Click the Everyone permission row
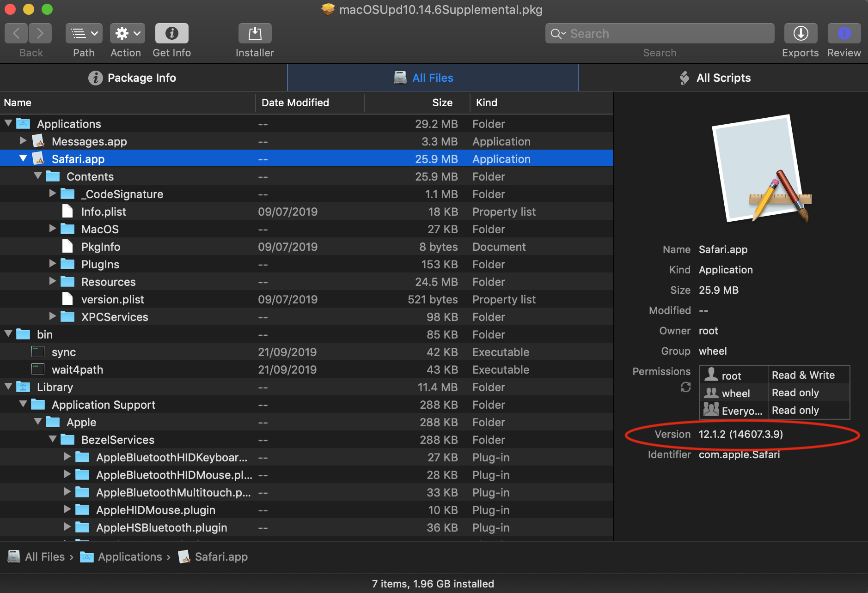This screenshot has height=593, width=868. 775,410
